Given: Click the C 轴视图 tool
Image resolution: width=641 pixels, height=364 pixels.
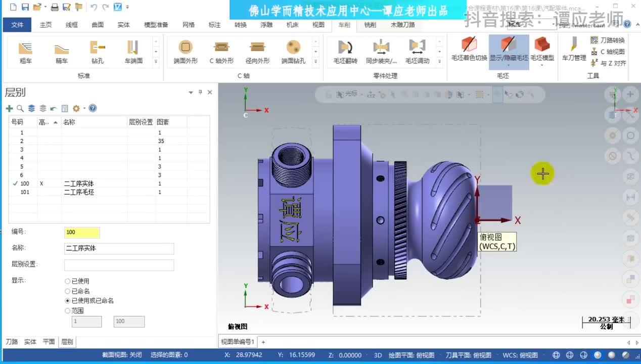Looking at the screenshot, I should tap(608, 52).
